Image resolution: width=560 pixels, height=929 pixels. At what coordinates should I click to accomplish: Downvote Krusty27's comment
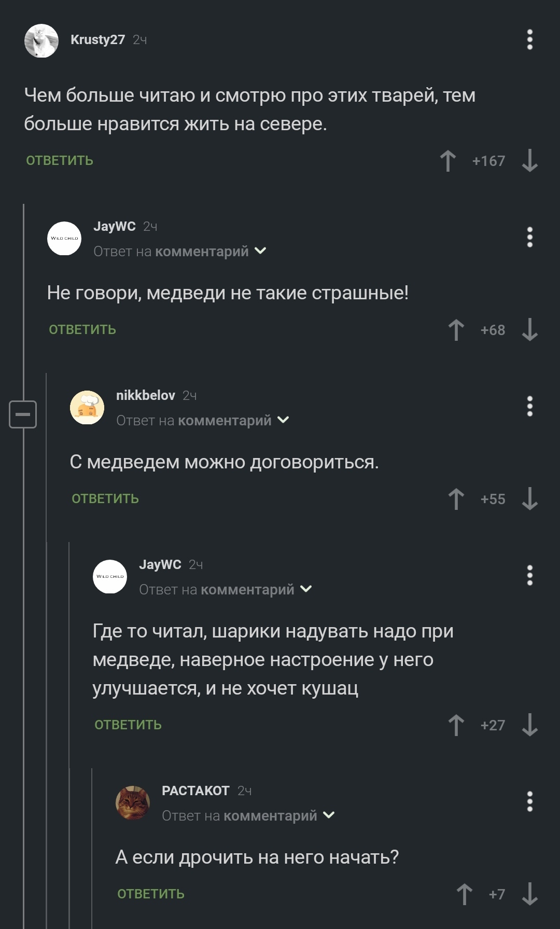click(529, 161)
